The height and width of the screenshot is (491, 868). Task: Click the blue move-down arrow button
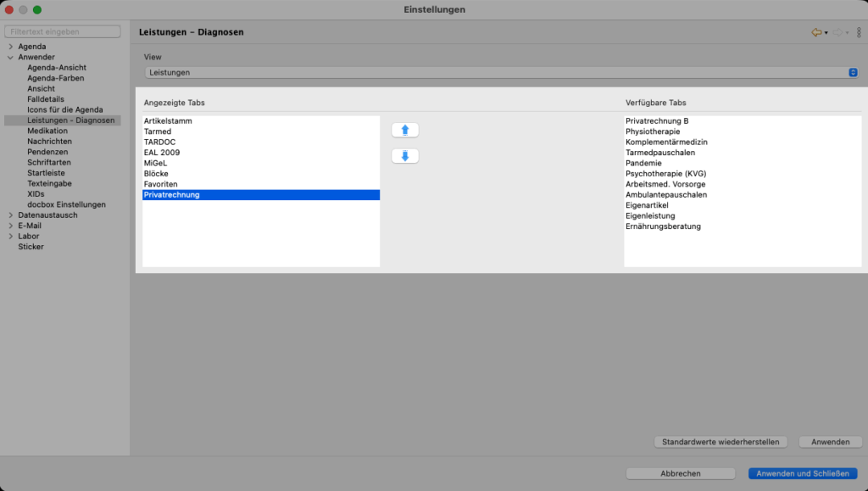(404, 156)
